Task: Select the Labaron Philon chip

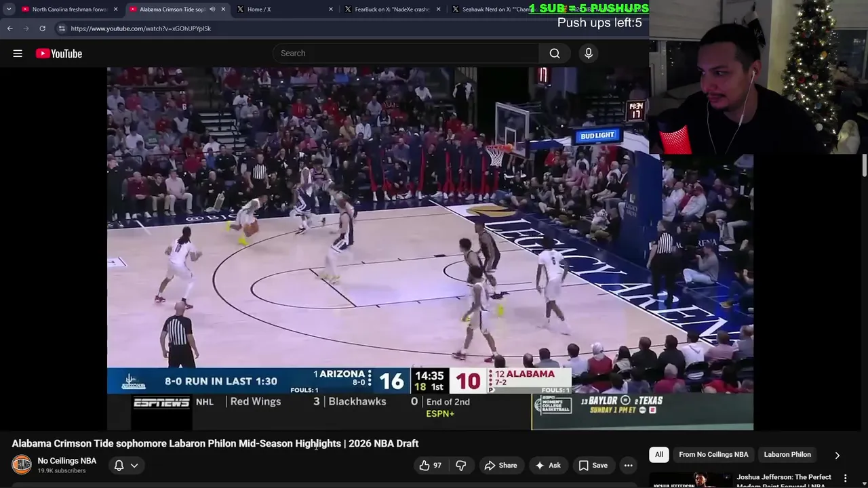Action: [787, 455]
